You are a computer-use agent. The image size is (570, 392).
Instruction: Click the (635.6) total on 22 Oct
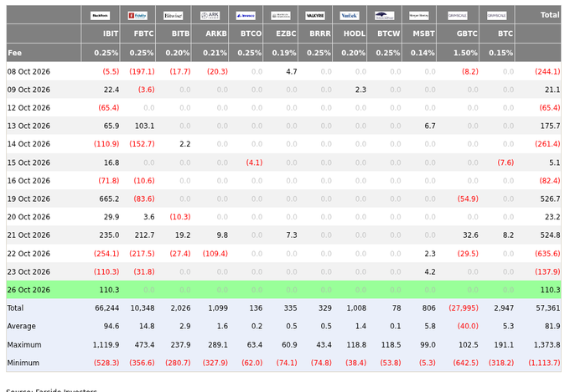click(x=547, y=254)
